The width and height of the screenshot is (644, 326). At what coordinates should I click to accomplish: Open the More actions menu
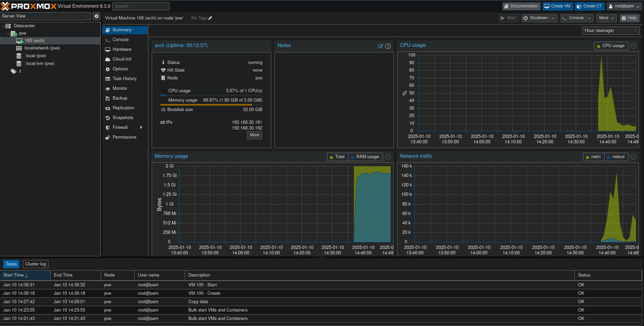(x=606, y=18)
